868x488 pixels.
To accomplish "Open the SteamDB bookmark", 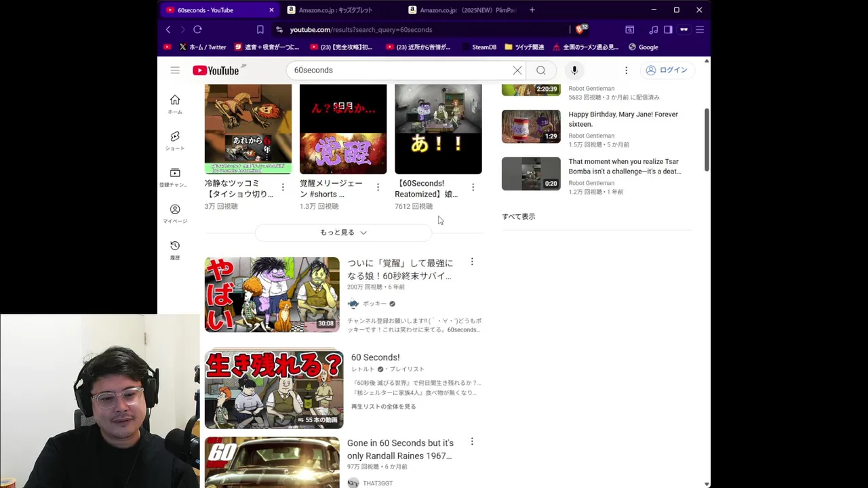I will 479,47.
